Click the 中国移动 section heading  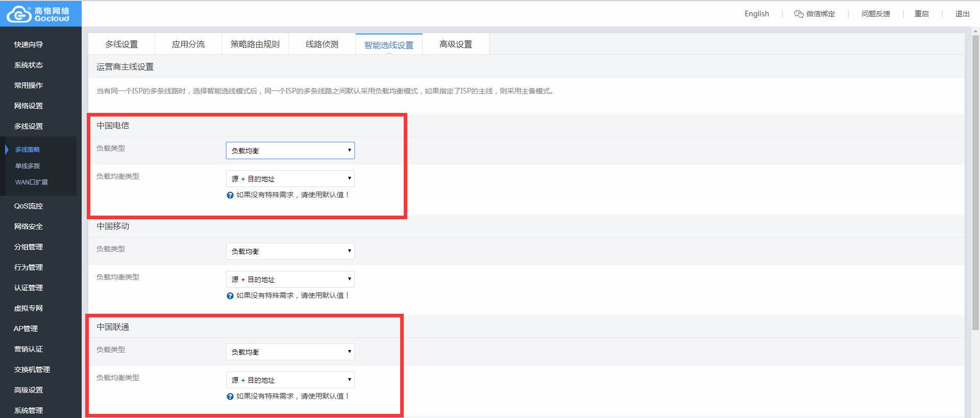coord(113,226)
